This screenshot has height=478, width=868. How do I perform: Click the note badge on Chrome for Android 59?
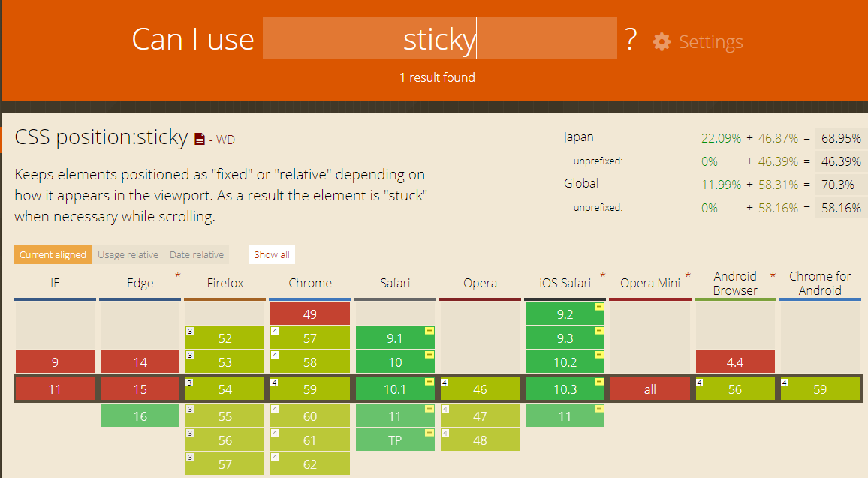point(785,381)
